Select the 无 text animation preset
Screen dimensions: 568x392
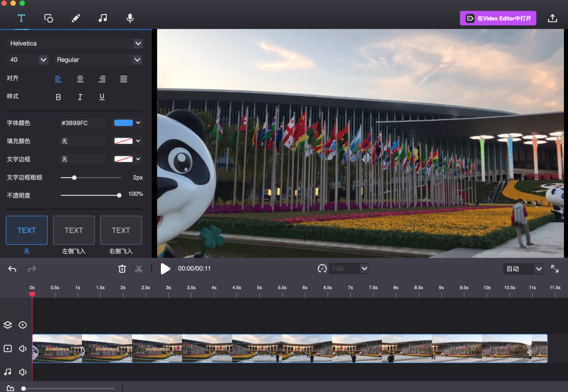coord(27,230)
